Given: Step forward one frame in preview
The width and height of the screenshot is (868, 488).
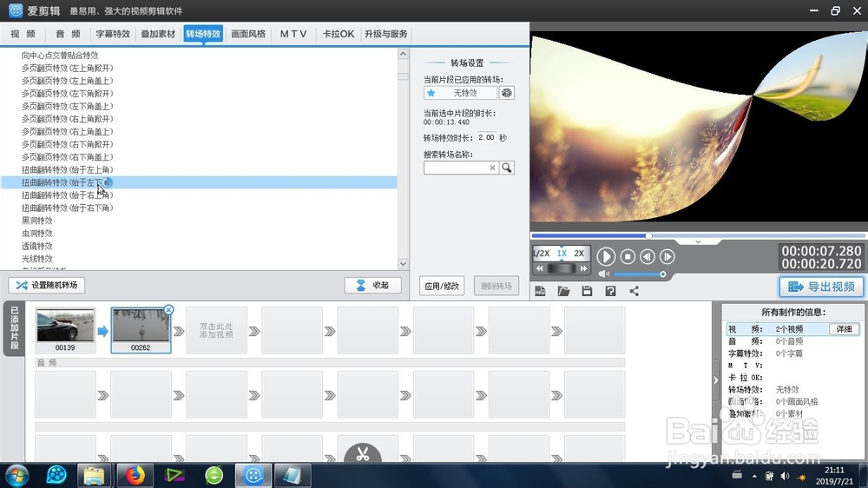Looking at the screenshot, I should pos(667,256).
